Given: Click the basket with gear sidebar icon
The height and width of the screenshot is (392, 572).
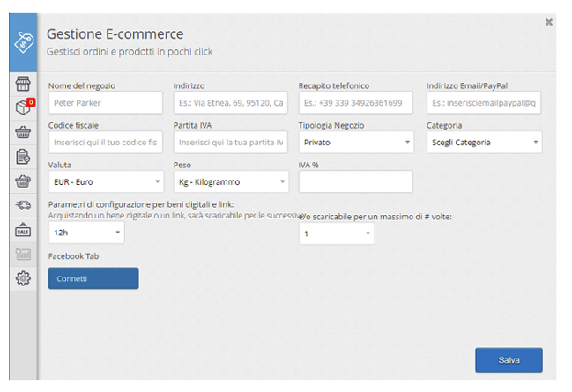Looking at the screenshot, I should click(x=24, y=181).
